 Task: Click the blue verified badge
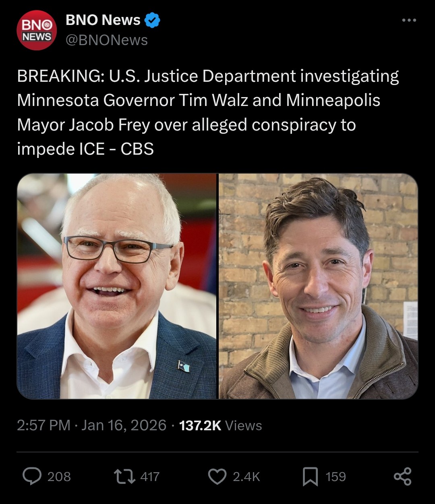152,20
